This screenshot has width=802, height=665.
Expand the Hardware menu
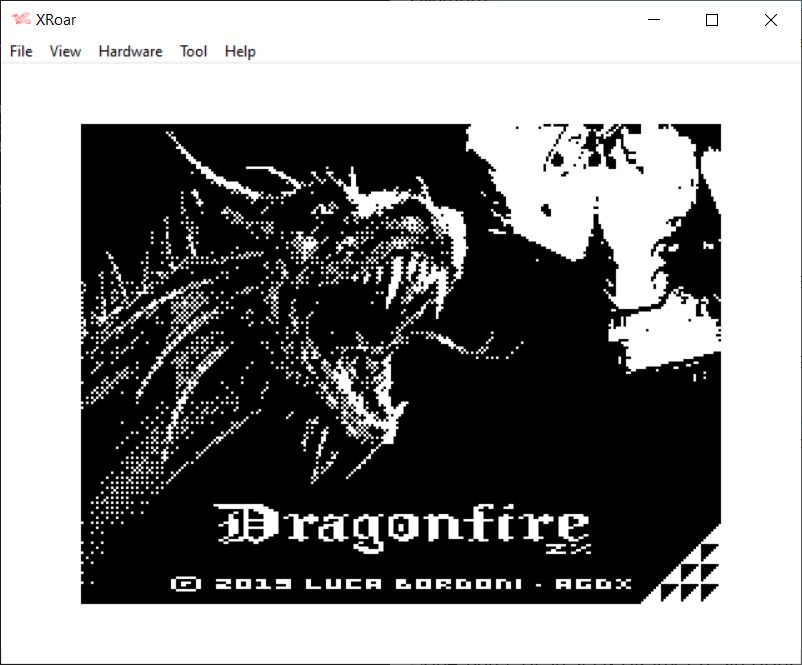130,51
